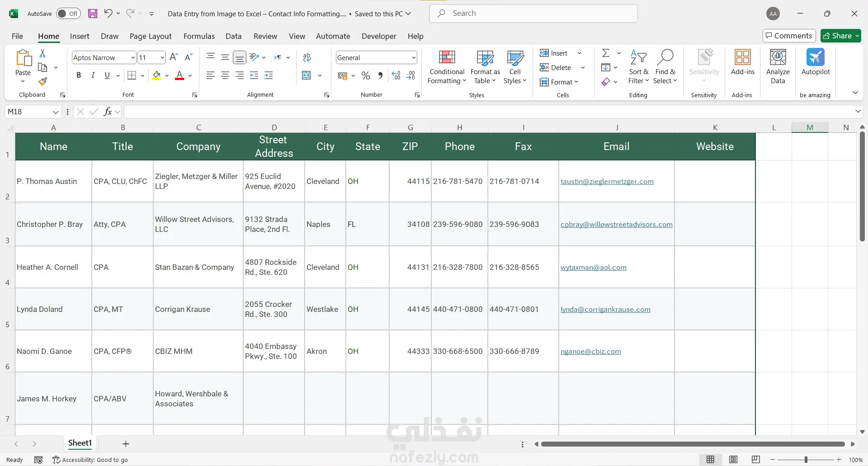868x466 pixels.
Task: Toggle the AutoSave switch
Action: pyautogui.click(x=68, y=14)
